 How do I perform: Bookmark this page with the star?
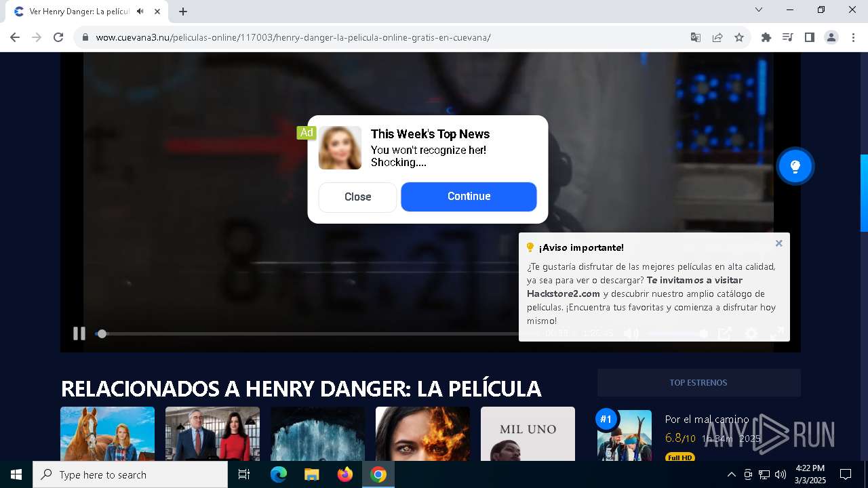(739, 37)
